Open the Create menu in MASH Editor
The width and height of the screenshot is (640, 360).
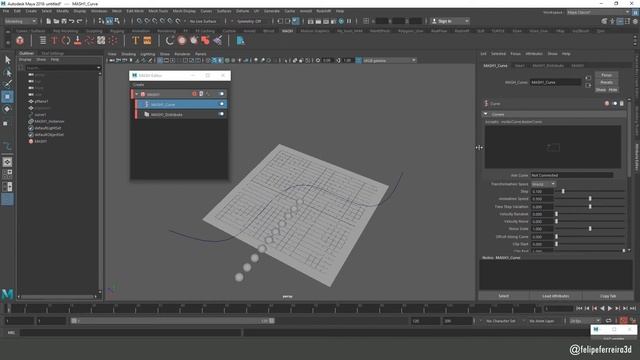(x=138, y=85)
